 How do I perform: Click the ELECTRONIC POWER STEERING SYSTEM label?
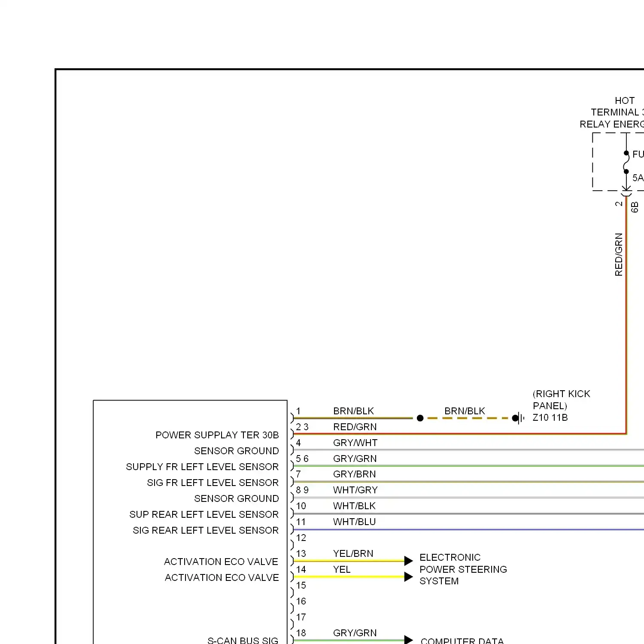pos(463,569)
